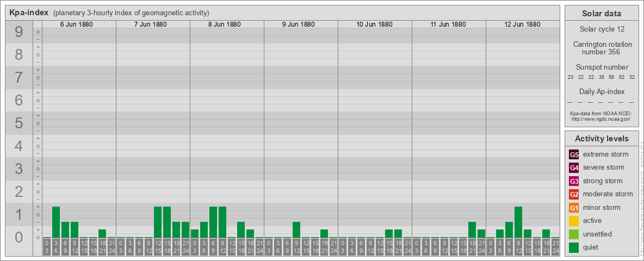Click sunspot value 23
Viewport: 644px width, 261px height.
pyautogui.click(x=571, y=77)
